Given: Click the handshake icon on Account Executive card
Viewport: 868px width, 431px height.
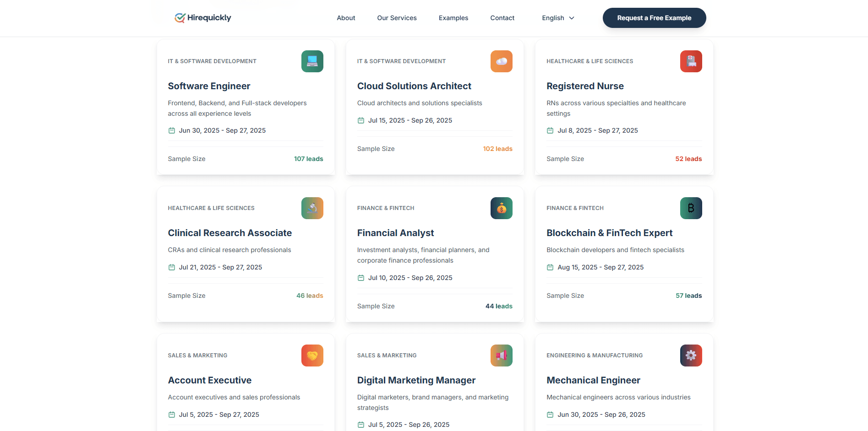Looking at the screenshot, I should [312, 356].
